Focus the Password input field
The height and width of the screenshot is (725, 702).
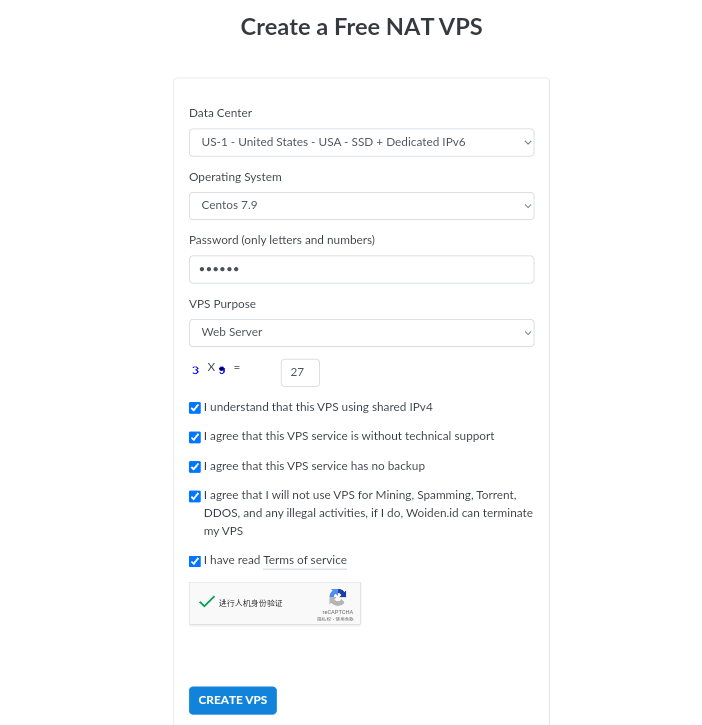361,269
